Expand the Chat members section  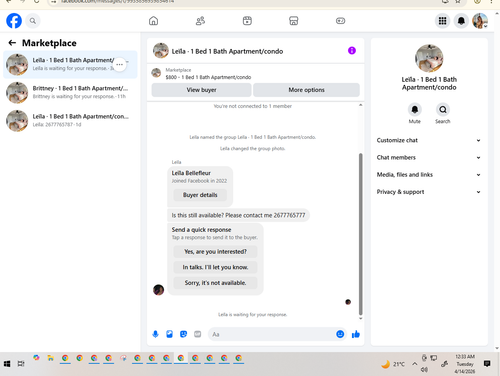click(429, 157)
